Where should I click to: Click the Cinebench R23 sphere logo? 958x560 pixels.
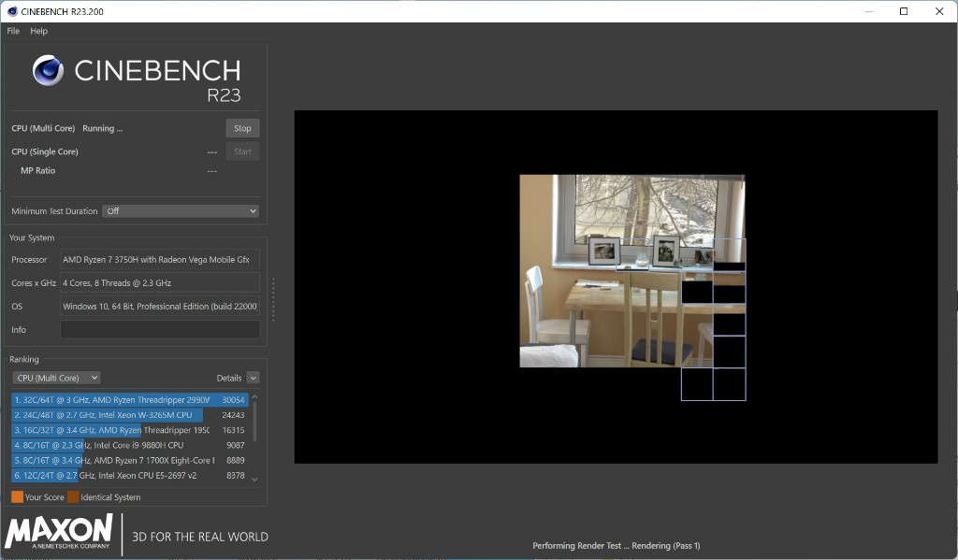[48, 71]
